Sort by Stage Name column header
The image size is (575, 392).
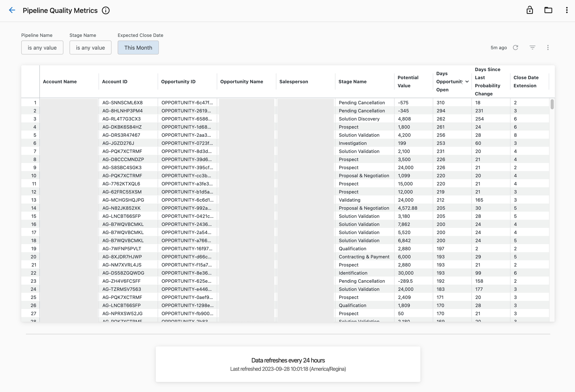(352, 82)
